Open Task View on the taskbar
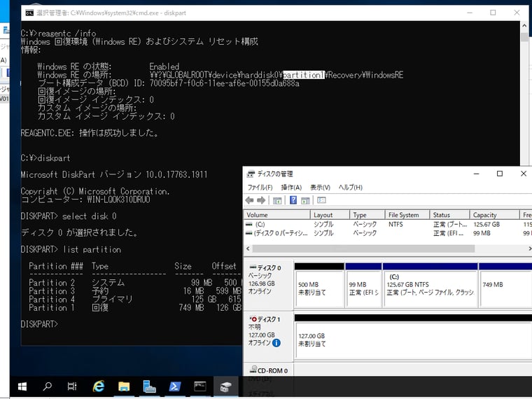This screenshot has width=532, height=399. 72,386
